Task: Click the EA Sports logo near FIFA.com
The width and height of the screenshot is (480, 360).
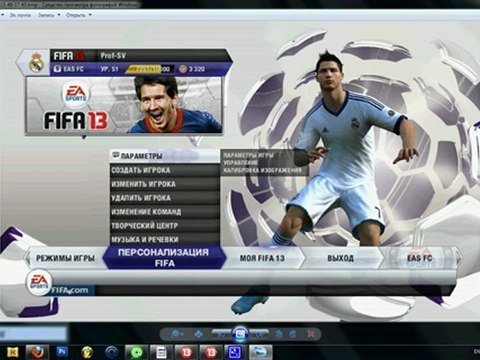Action: (x=39, y=283)
